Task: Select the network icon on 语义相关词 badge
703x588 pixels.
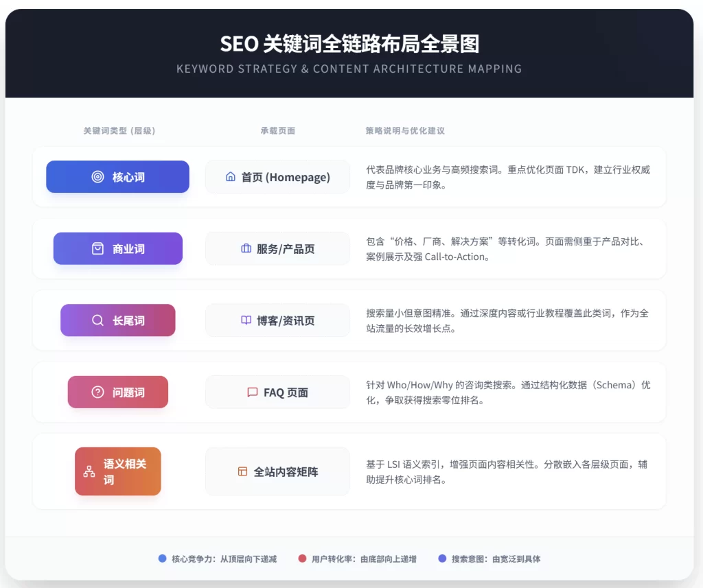Action: pyautogui.click(x=90, y=471)
